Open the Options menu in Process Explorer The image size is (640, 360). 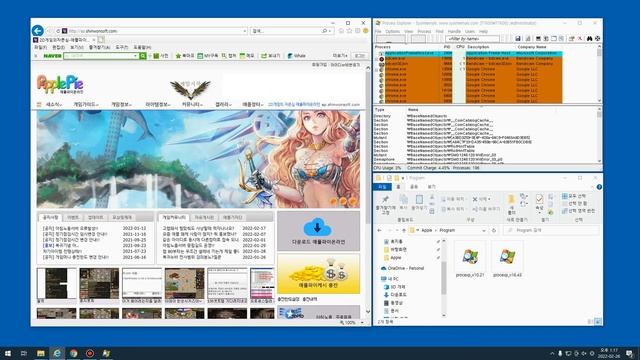(393, 31)
